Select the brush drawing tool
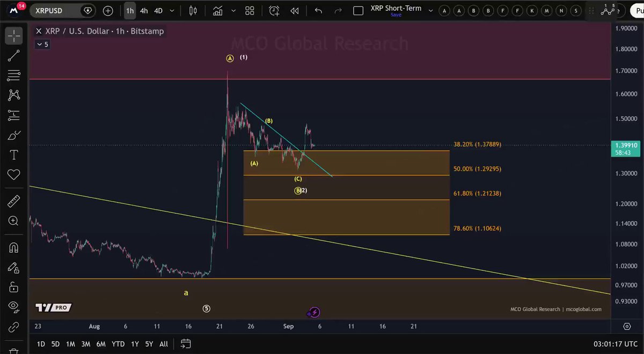 (14, 135)
